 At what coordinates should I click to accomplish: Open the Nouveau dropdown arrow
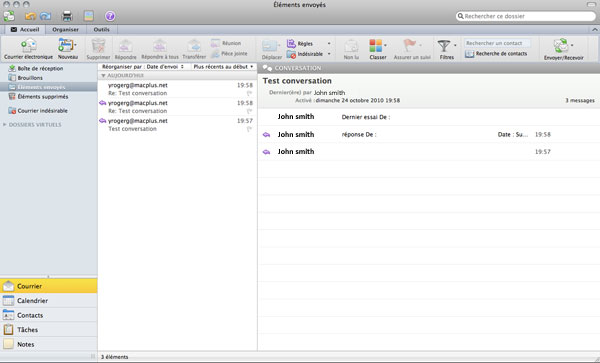[x=75, y=45]
